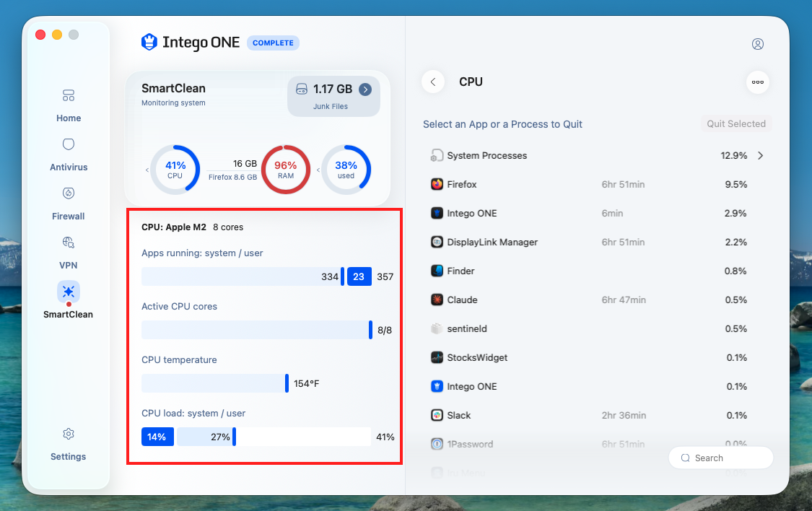Click the Firefox app icon in list
This screenshot has height=511, width=812.
pos(437,184)
